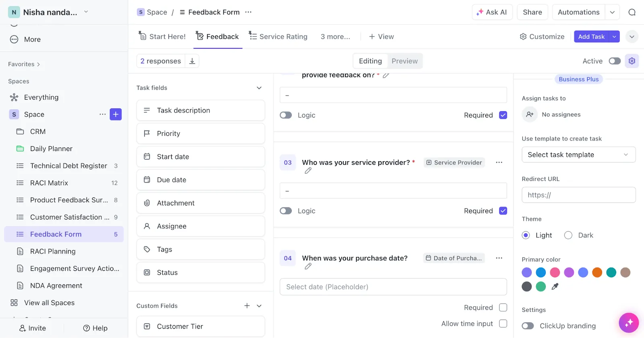Download responses using the download icon

192,61
